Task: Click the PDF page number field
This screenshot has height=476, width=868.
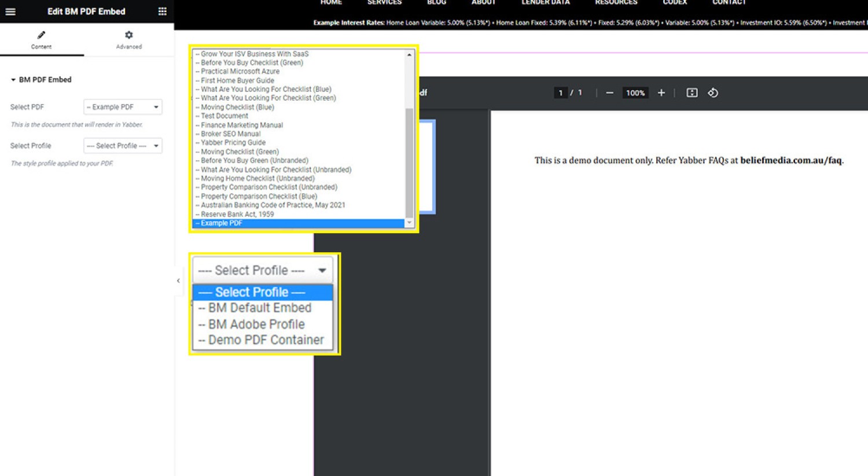Action: pos(561,93)
